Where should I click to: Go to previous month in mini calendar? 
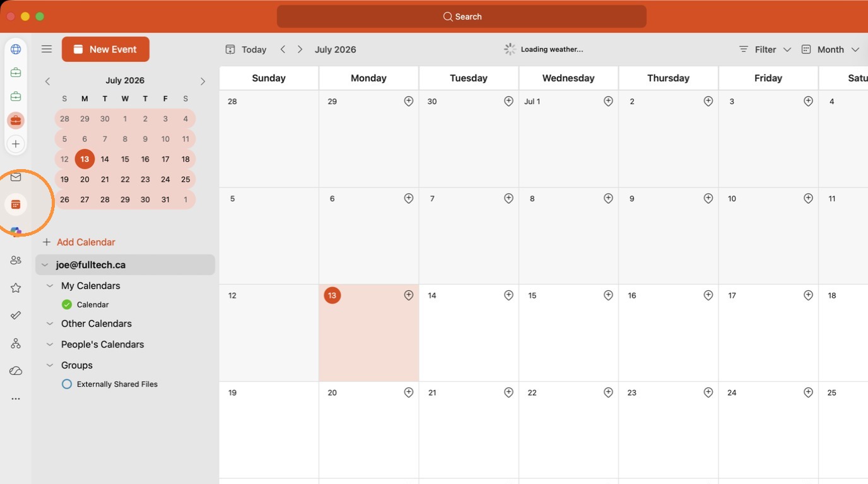pyautogui.click(x=47, y=81)
